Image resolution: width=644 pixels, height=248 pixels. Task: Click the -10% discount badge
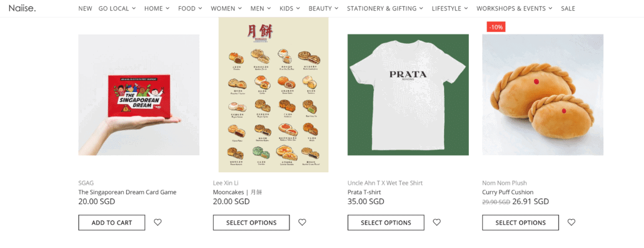tap(496, 27)
